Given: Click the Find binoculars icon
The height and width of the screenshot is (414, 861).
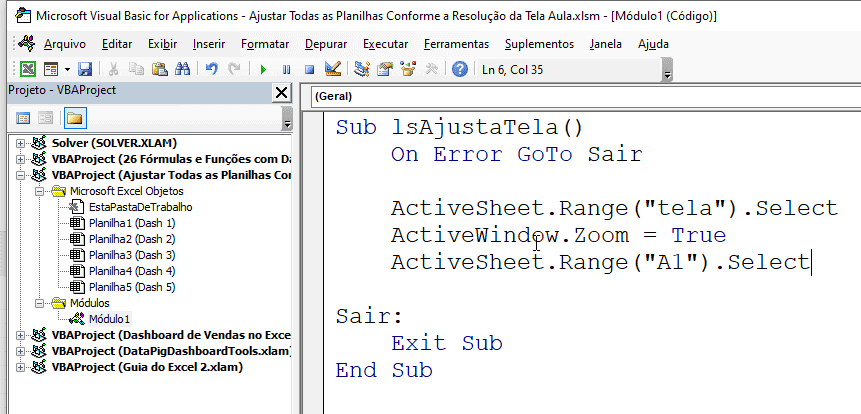Looking at the screenshot, I should tap(182, 69).
